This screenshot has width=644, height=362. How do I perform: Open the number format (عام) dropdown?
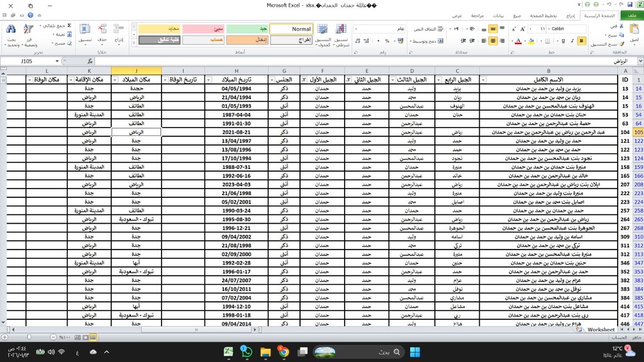356,29
